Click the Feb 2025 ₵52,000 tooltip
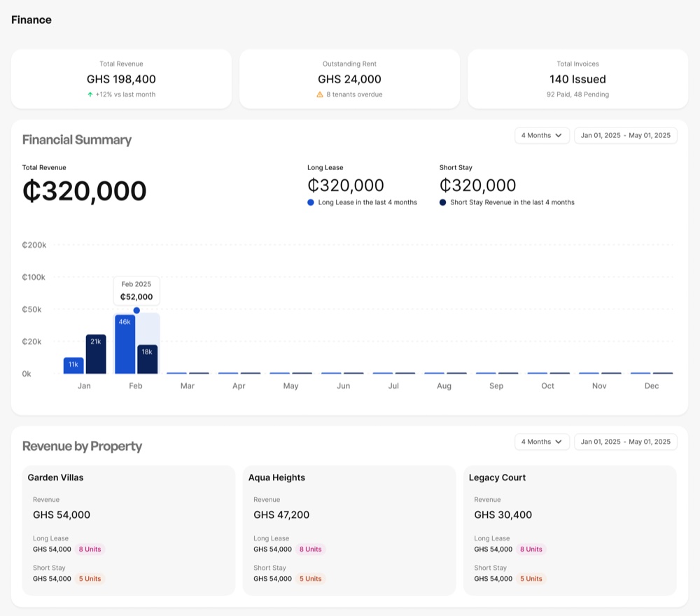Viewport: 700px width, 616px height. 136,290
